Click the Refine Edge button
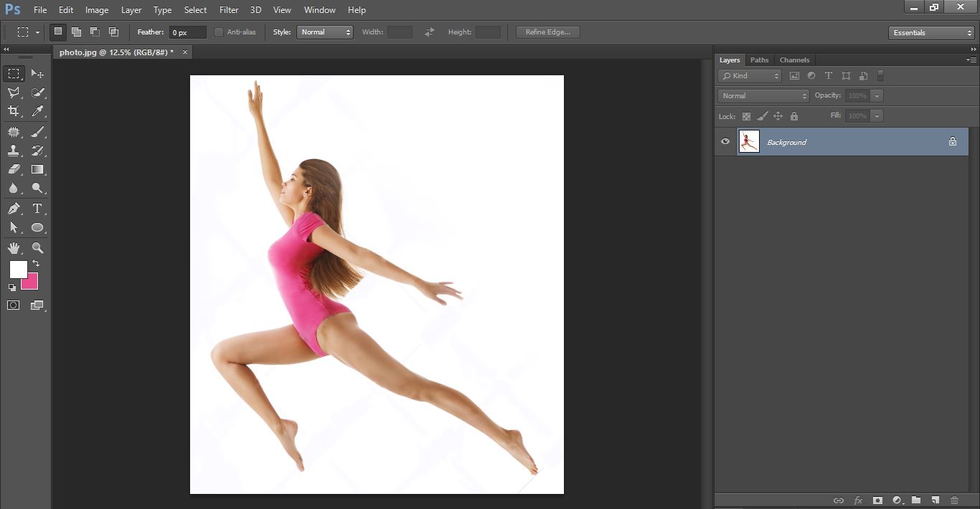Image resolution: width=980 pixels, height=509 pixels. [547, 32]
